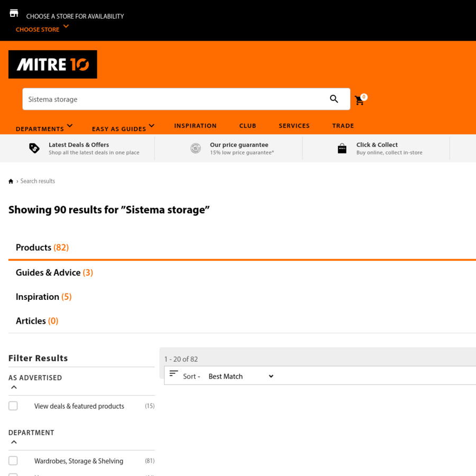
Task: Collapse the DEPARTMENT filter section
Action: [14, 442]
